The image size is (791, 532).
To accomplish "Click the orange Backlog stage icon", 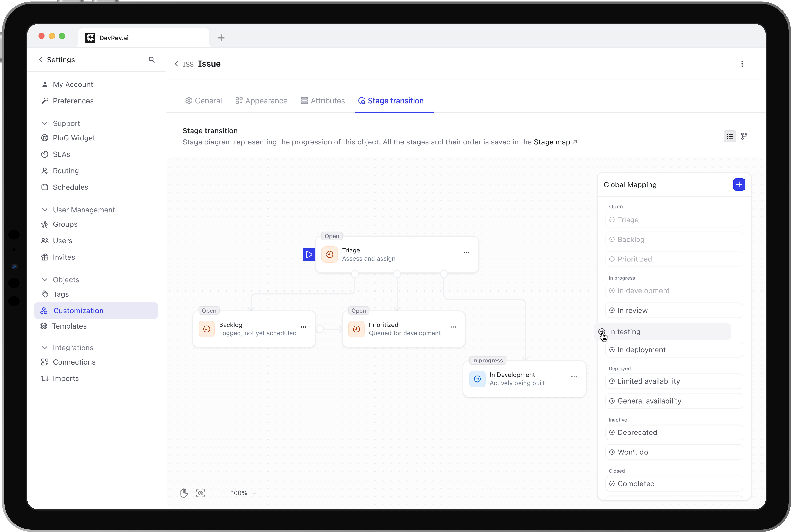I will click(207, 329).
